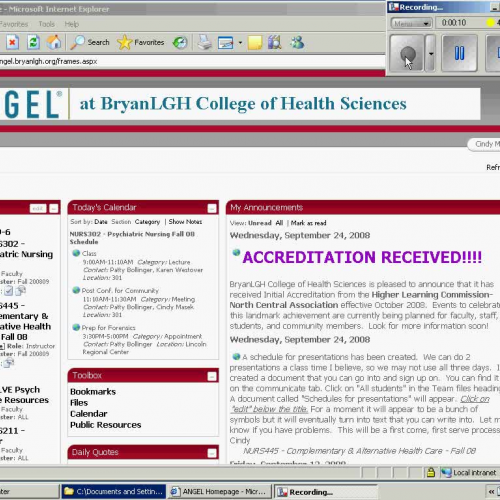
Task: View All announcements
Action: (279, 223)
